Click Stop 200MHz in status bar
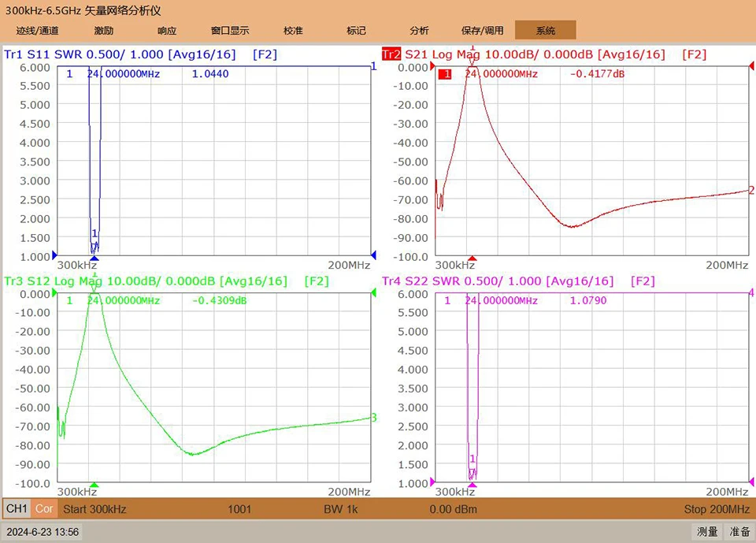Image resolution: width=756 pixels, height=543 pixels. 717,509
